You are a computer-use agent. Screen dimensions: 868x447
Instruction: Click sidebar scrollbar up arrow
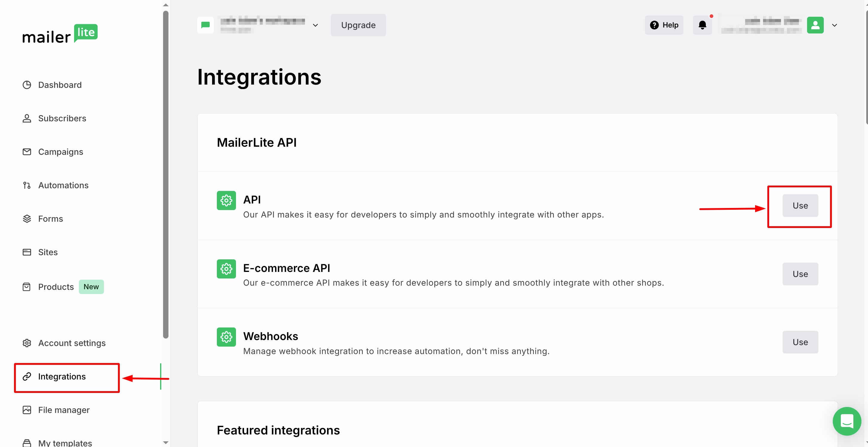165,5
